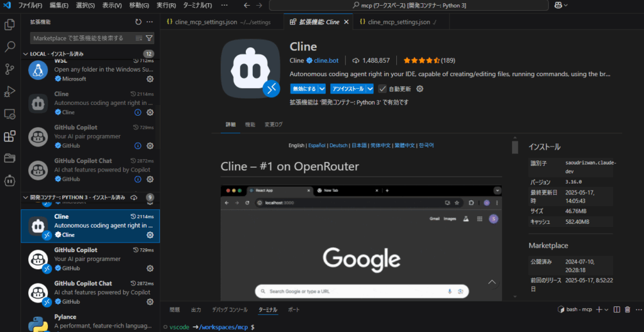Open gear for container GitHub Copilot

point(150,268)
